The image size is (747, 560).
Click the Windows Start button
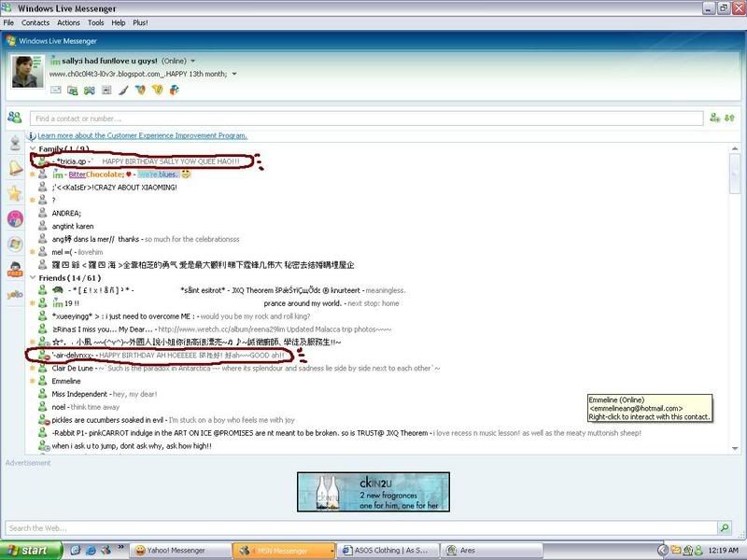point(31,551)
